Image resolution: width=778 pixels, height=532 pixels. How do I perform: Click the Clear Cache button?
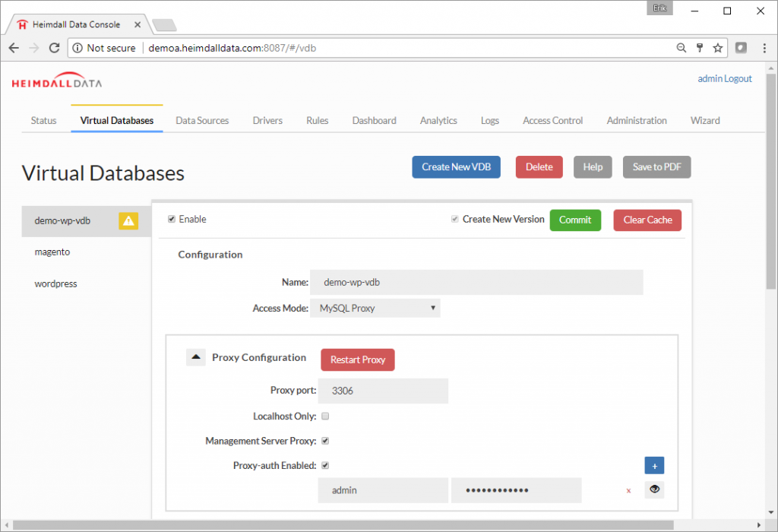point(647,220)
